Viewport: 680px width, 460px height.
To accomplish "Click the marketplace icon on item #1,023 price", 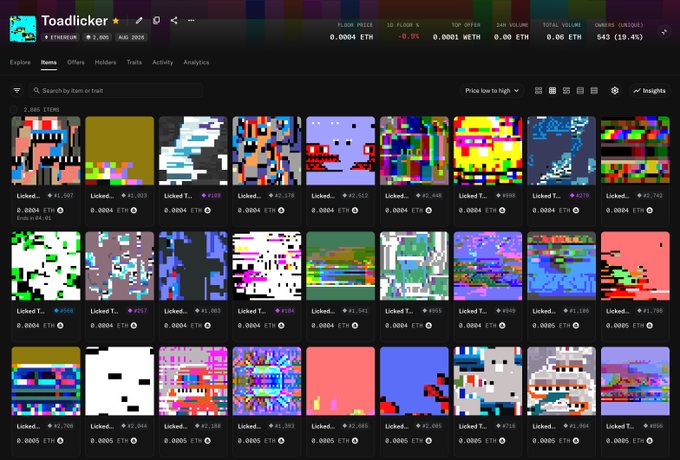I will point(134,210).
